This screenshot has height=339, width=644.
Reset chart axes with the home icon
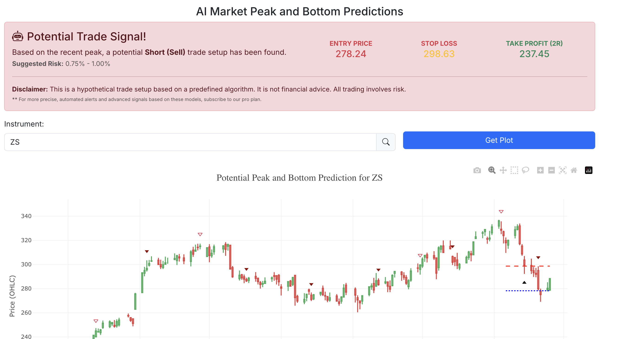click(x=574, y=170)
